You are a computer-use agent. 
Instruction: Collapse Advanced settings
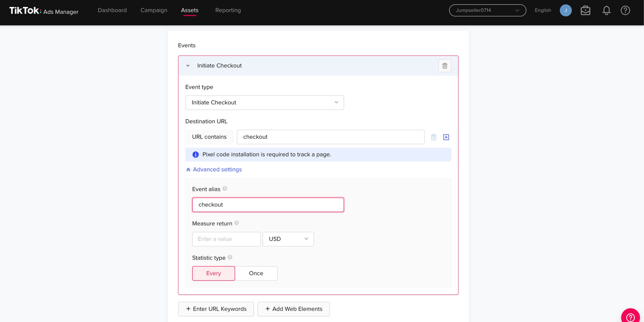click(214, 170)
